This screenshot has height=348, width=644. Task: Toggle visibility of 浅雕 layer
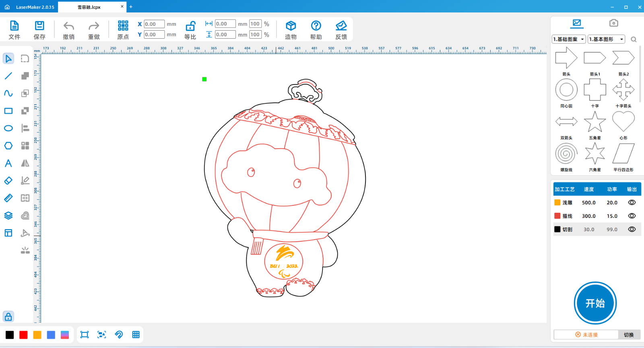click(x=632, y=203)
